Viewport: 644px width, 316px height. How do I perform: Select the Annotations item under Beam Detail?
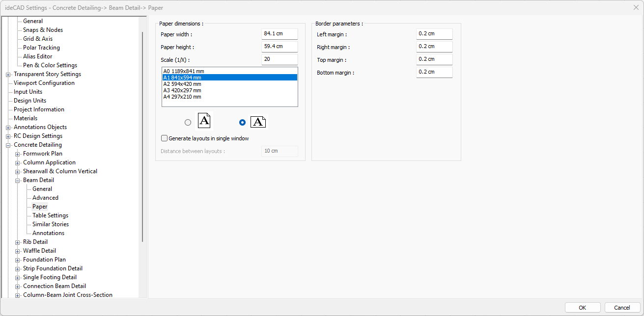click(48, 233)
